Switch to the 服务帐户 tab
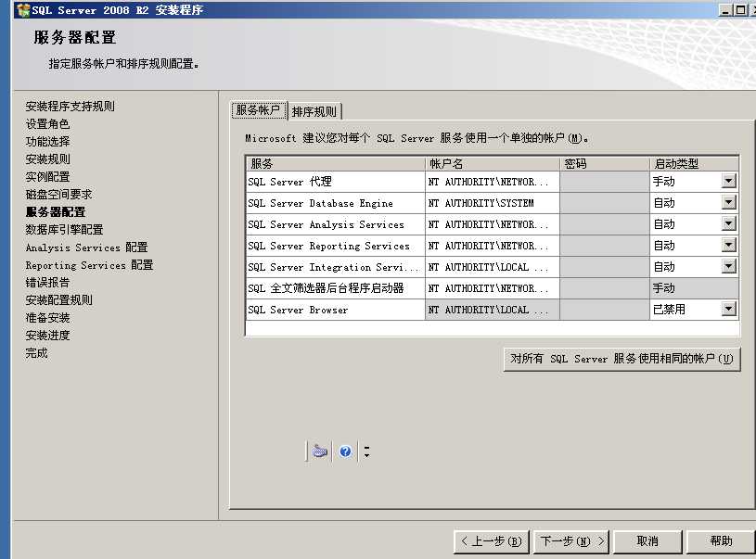Image resolution: width=756 pixels, height=559 pixels. coord(259,110)
